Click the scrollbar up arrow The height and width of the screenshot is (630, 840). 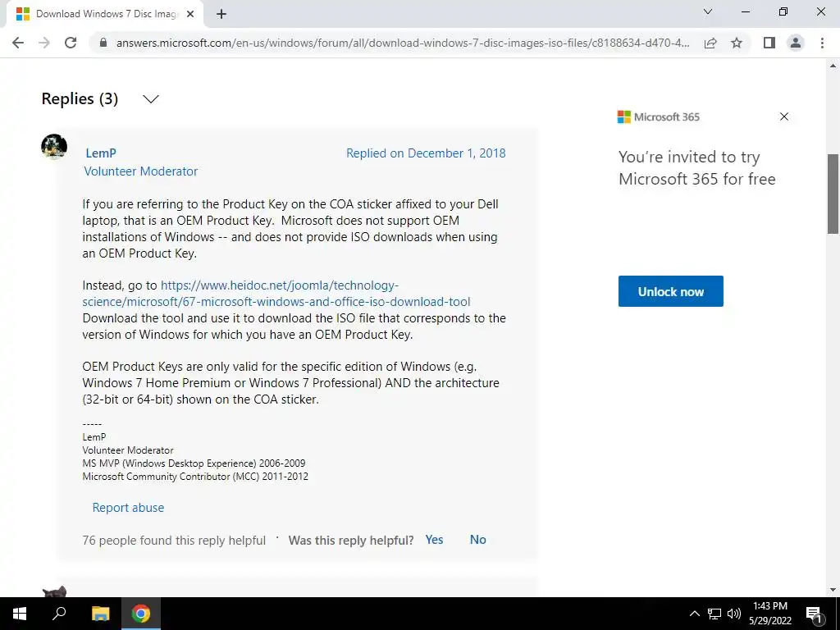(x=833, y=66)
